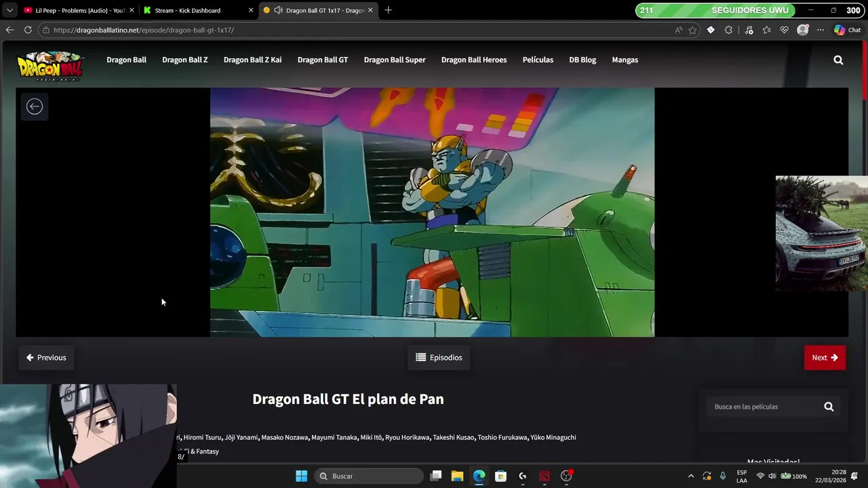Open the Windows Start menu

click(x=301, y=476)
